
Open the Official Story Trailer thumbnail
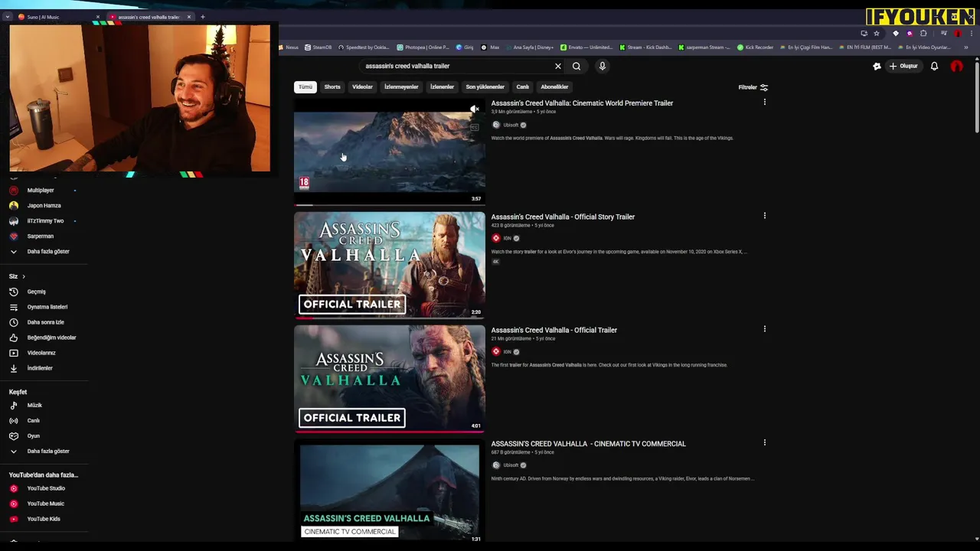390,265
